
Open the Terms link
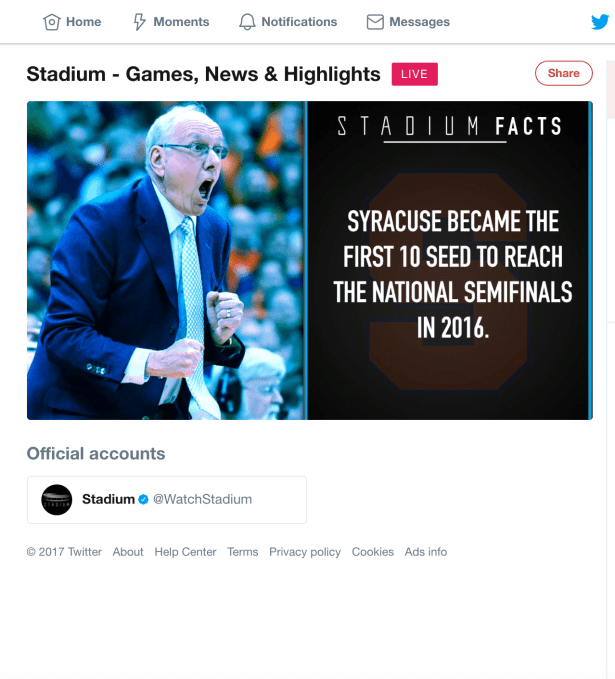click(243, 552)
